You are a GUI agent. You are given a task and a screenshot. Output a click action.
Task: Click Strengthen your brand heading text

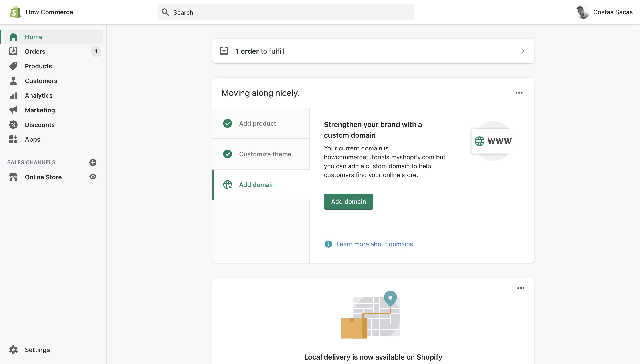[373, 130]
